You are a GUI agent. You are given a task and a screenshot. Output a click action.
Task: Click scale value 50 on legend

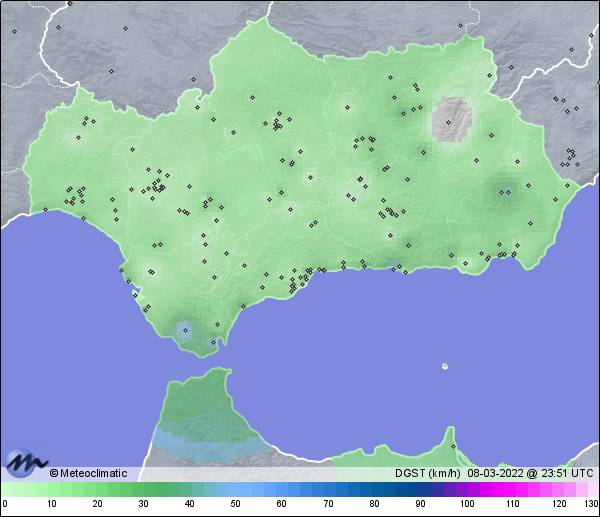pyautogui.click(x=235, y=504)
